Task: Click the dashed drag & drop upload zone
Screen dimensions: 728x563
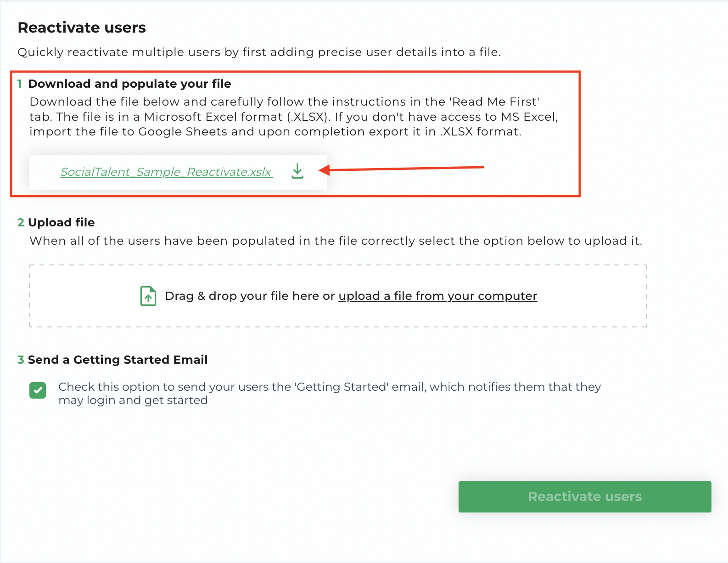Action: click(x=338, y=296)
